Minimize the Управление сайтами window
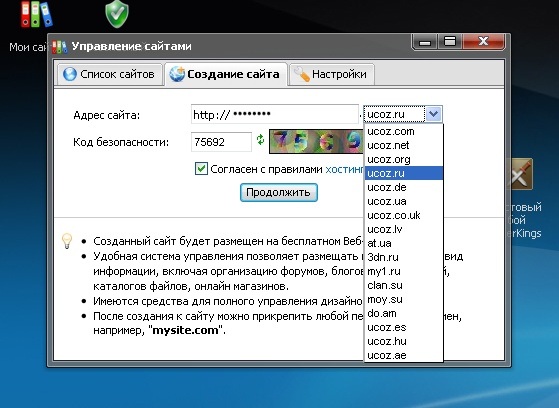This screenshot has height=408, width=559. tap(425, 42)
